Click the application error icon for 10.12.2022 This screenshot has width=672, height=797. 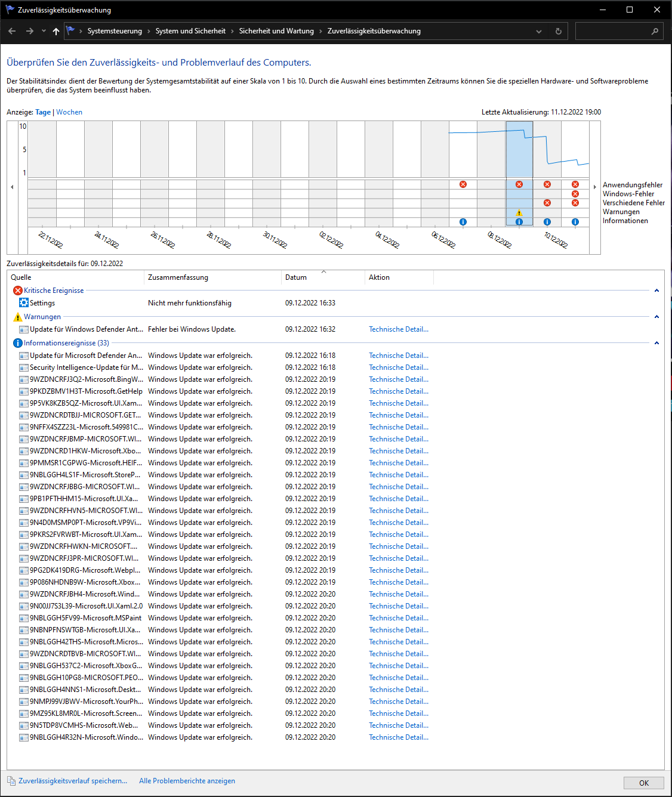[x=547, y=184]
